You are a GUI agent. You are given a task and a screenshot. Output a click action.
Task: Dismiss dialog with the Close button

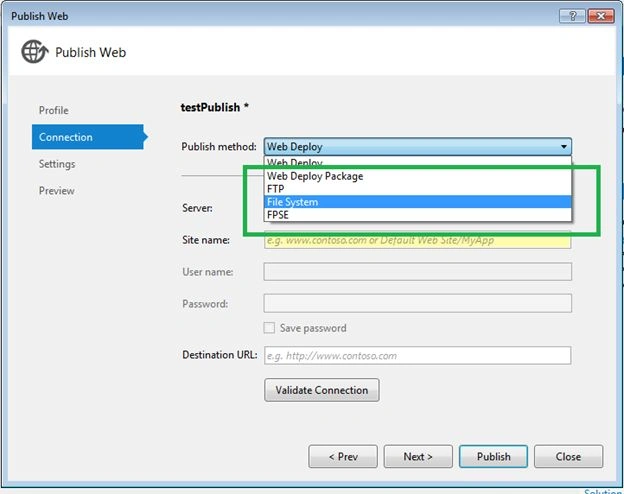tap(568, 456)
